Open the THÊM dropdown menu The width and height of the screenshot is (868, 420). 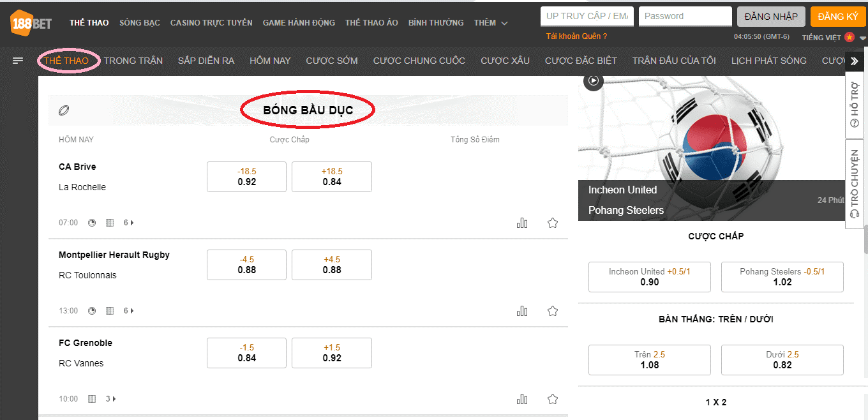(x=491, y=23)
